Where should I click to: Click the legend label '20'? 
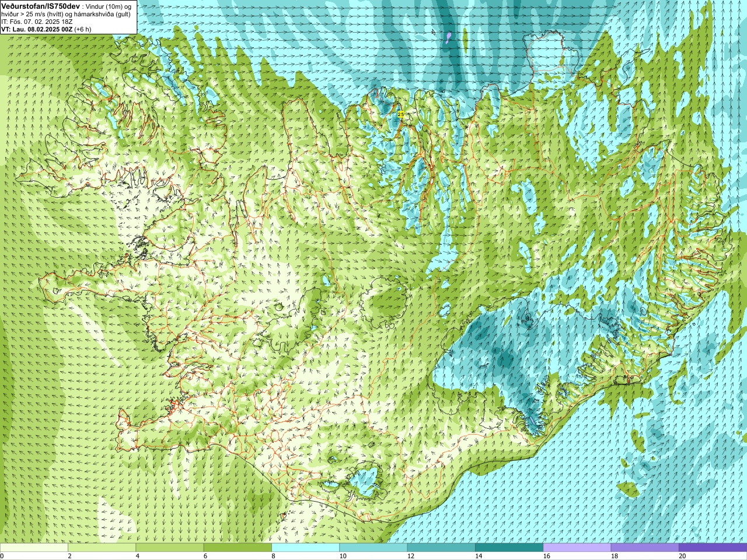point(682,556)
